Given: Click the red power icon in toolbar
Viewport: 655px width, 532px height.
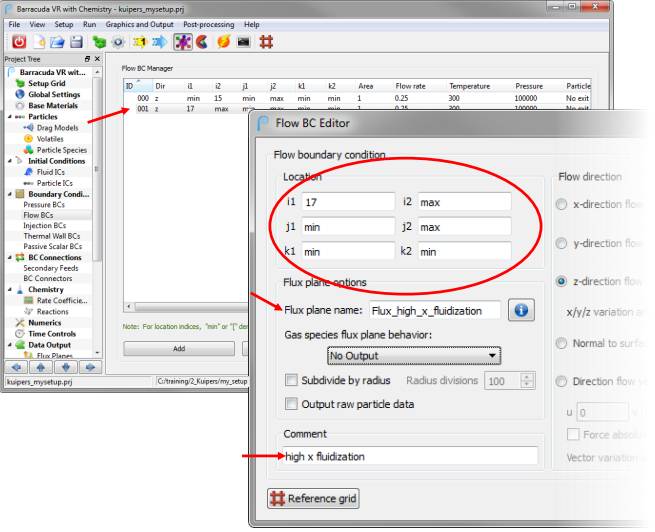Looking at the screenshot, I should coord(20,42).
